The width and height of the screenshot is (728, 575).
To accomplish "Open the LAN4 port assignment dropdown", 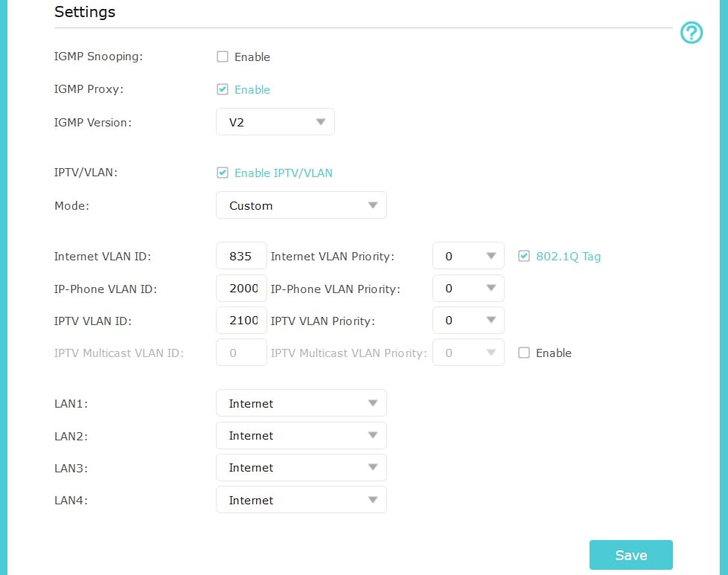I will [301, 500].
